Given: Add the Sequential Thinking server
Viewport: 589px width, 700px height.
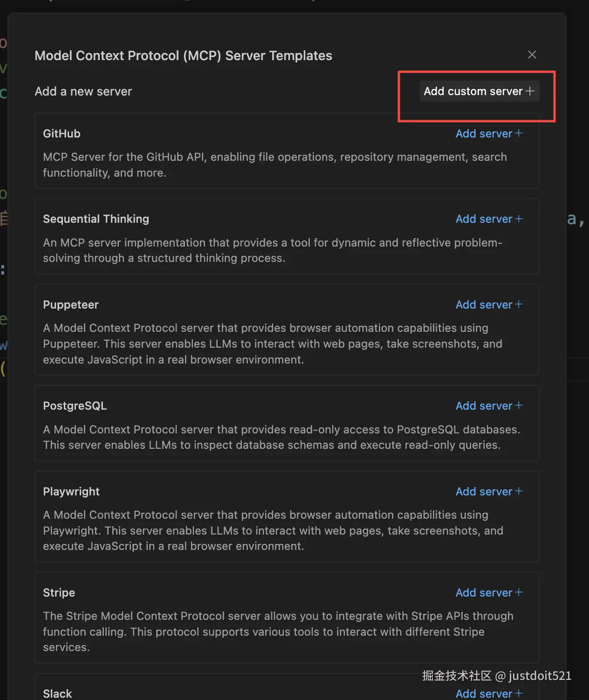Looking at the screenshot, I should (x=484, y=219).
